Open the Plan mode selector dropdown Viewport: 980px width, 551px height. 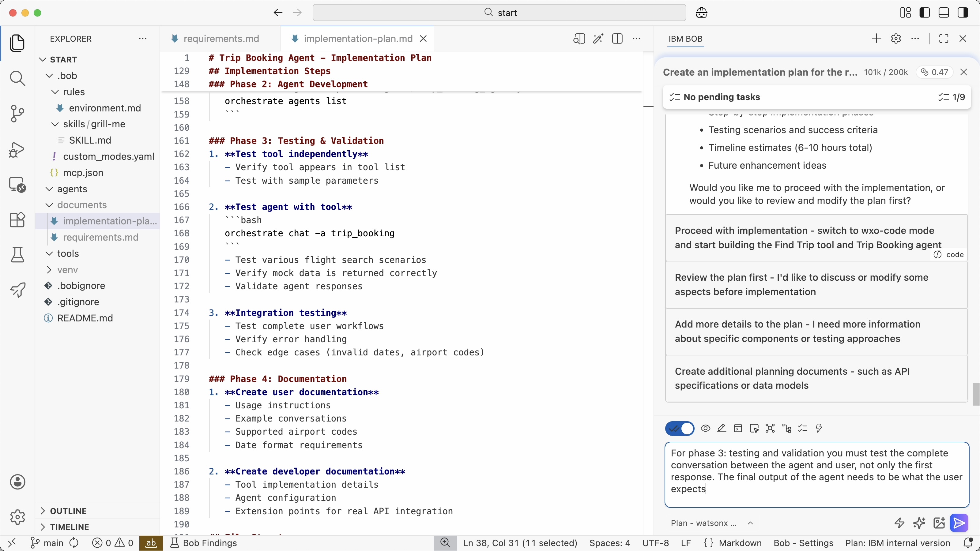pyautogui.click(x=712, y=523)
